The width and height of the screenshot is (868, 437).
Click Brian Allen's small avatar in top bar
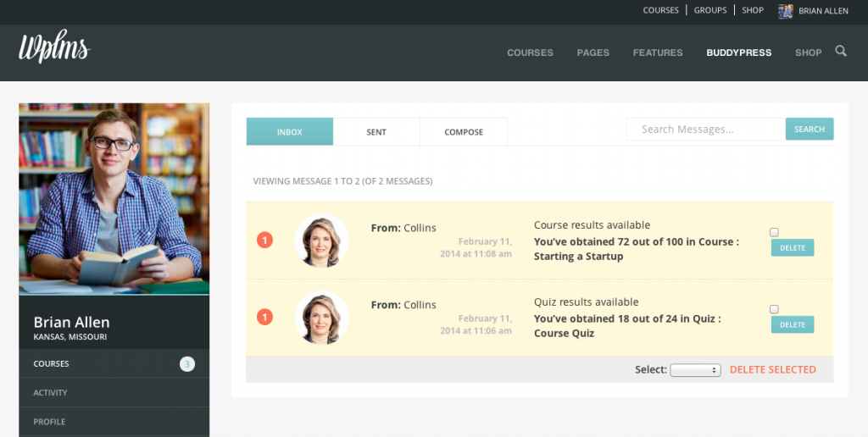pyautogui.click(x=786, y=11)
